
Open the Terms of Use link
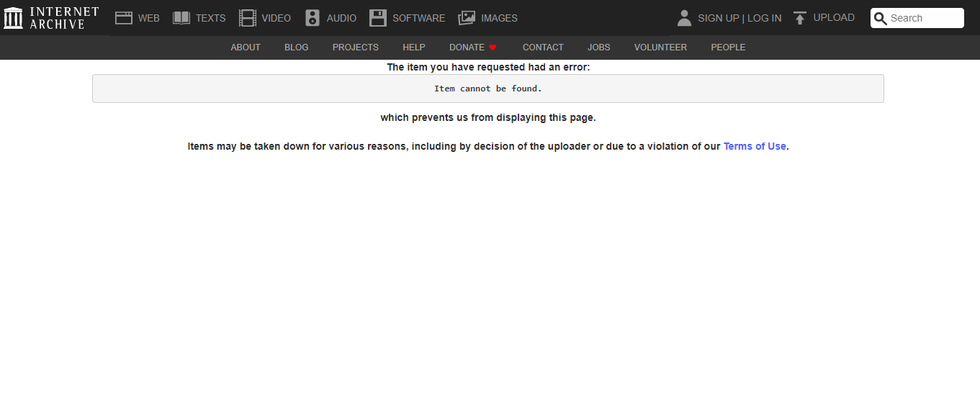[755, 146]
